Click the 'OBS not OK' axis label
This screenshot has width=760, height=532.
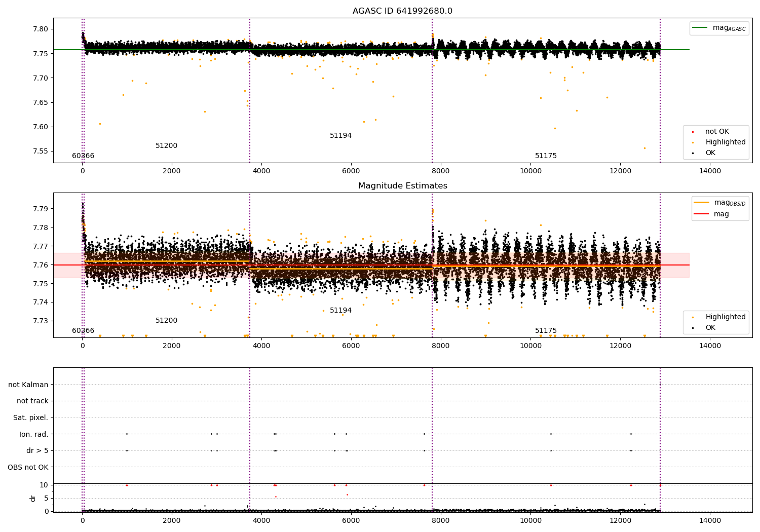pos(28,467)
